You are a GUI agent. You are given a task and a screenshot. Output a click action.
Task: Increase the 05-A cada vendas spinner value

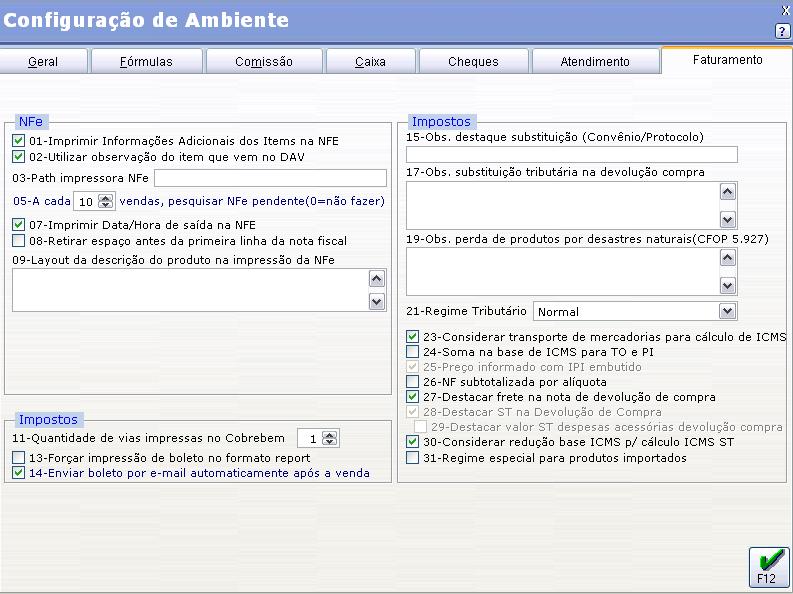pos(106,197)
